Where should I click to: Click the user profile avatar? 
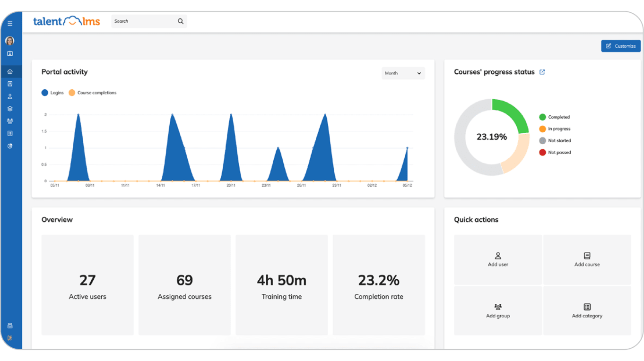tap(10, 41)
